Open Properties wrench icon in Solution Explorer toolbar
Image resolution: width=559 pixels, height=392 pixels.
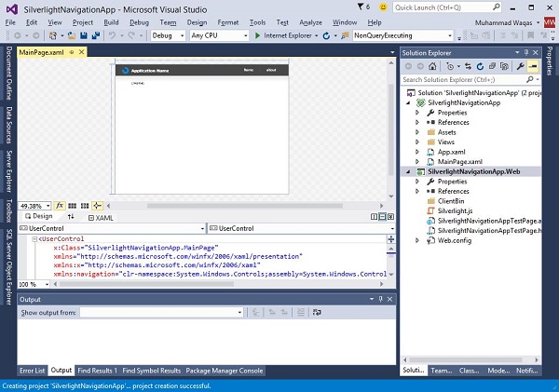(x=520, y=67)
